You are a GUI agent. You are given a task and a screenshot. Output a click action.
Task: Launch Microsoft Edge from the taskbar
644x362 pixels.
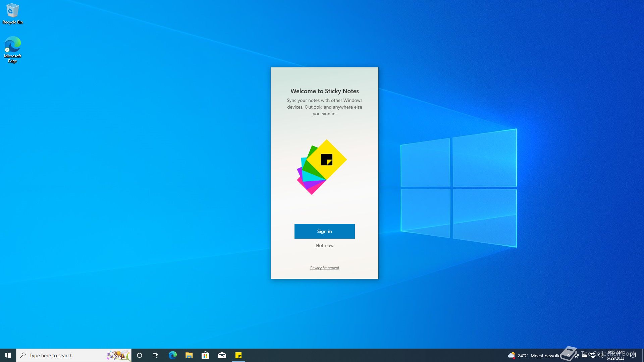coord(172,355)
